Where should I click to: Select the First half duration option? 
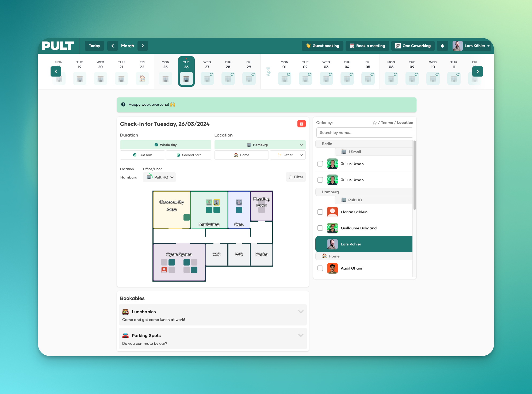pos(143,155)
